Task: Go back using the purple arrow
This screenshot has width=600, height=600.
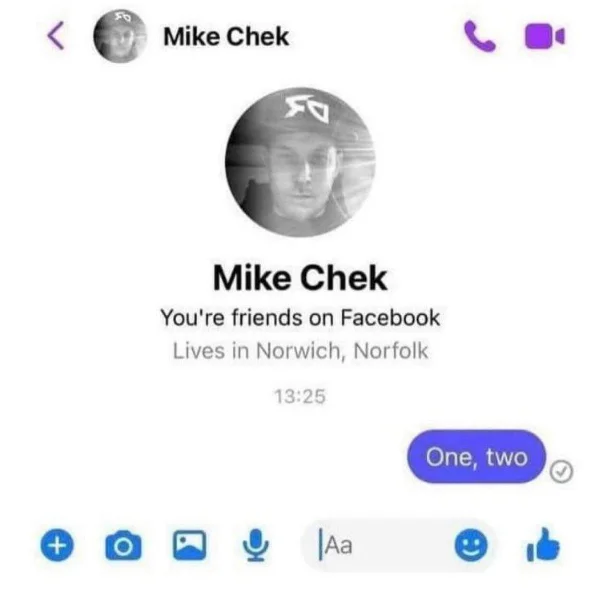Action: click(56, 36)
